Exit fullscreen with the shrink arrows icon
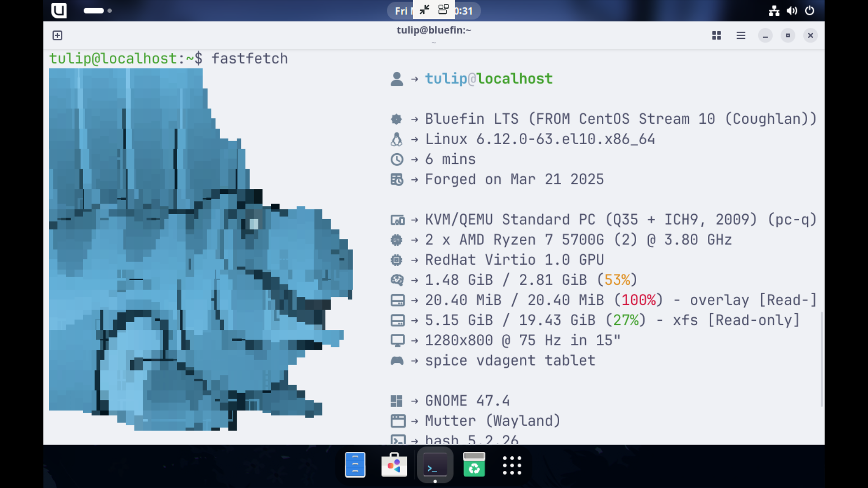868x488 pixels. (424, 10)
